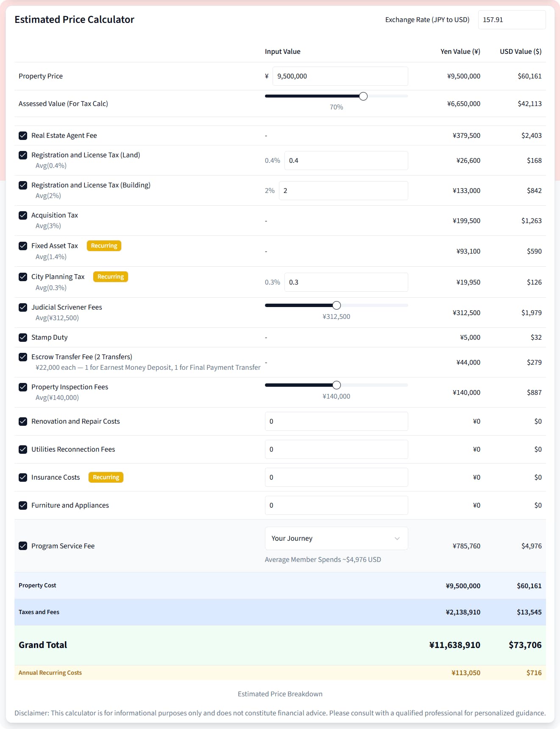Screen dimensions: 560x729
Task: Uncheck the Program Service Fee checkbox
Action: [23, 546]
